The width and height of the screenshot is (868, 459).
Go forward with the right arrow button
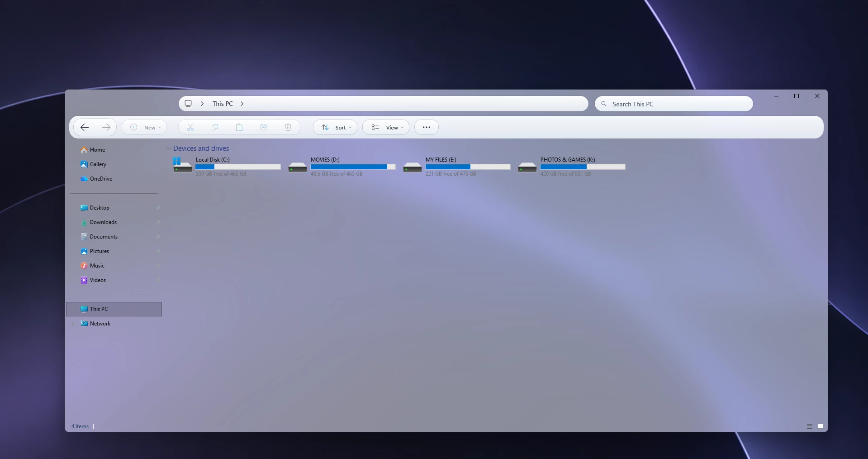click(x=106, y=128)
